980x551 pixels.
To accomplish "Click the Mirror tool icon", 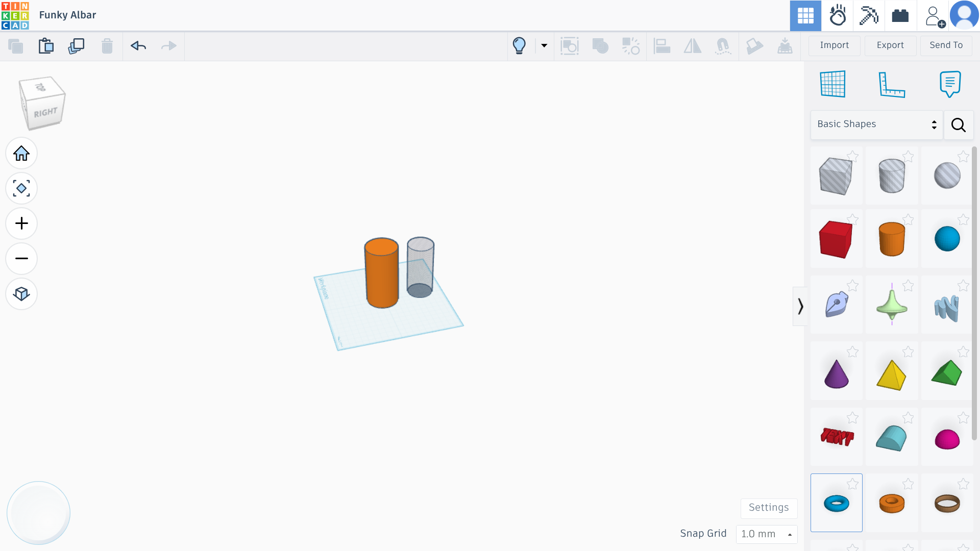I will pyautogui.click(x=693, y=46).
